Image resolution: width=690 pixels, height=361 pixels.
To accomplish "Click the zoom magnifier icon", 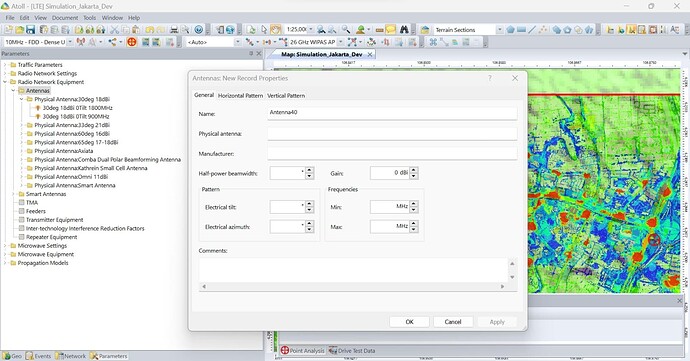I will (x=346, y=29).
